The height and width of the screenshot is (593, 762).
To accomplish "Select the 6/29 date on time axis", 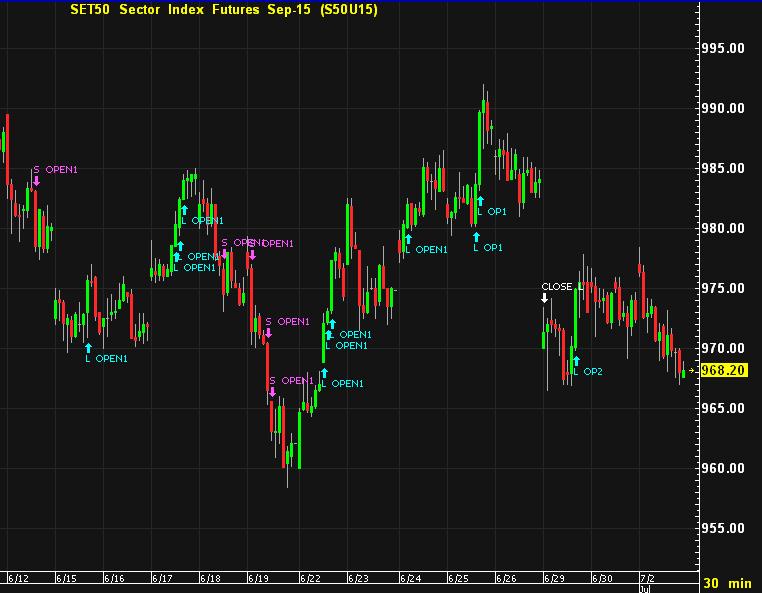I will 553,578.
